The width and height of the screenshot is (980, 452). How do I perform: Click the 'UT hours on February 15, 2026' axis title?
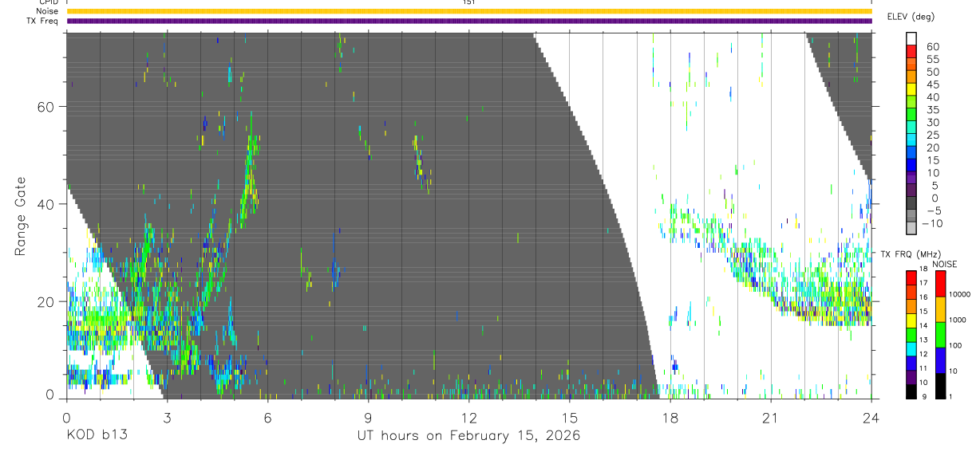click(468, 436)
